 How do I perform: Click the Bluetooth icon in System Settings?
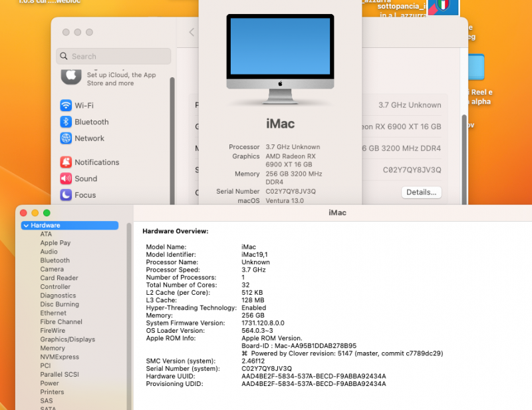pyautogui.click(x=66, y=122)
